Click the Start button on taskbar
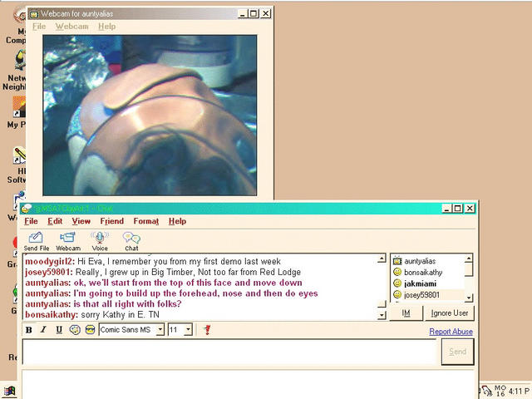Viewport: 532px width, 399px height. [9, 392]
